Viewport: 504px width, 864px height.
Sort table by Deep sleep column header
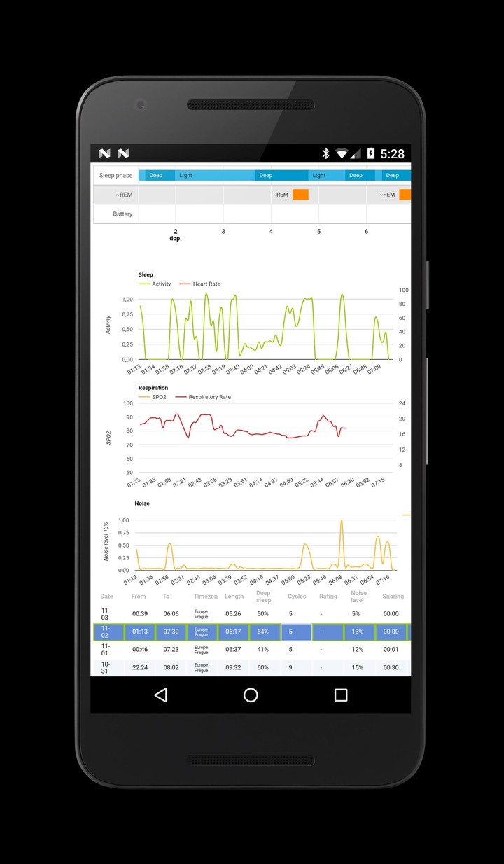tap(263, 597)
